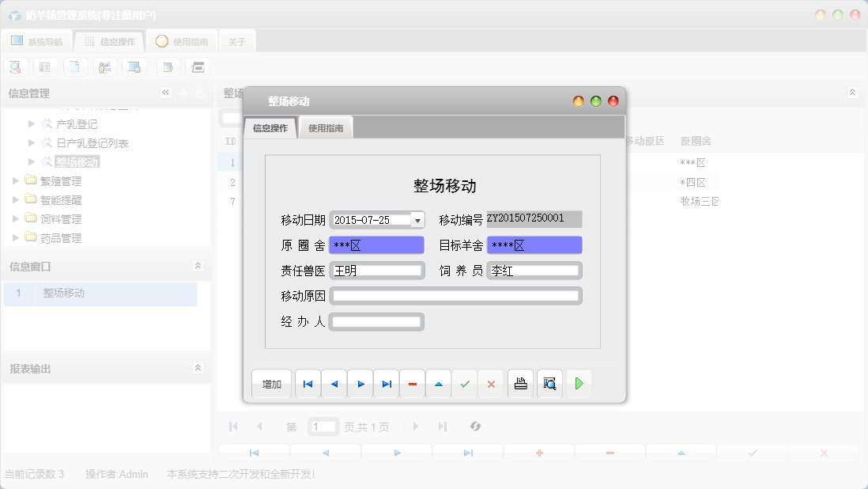868x489 pixels.
Task: Confirm changes with the green checkmark icon
Action: click(x=464, y=383)
